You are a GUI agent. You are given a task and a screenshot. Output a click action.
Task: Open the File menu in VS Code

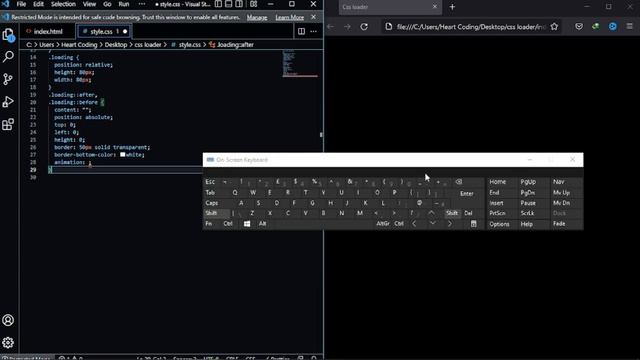(x=21, y=4)
